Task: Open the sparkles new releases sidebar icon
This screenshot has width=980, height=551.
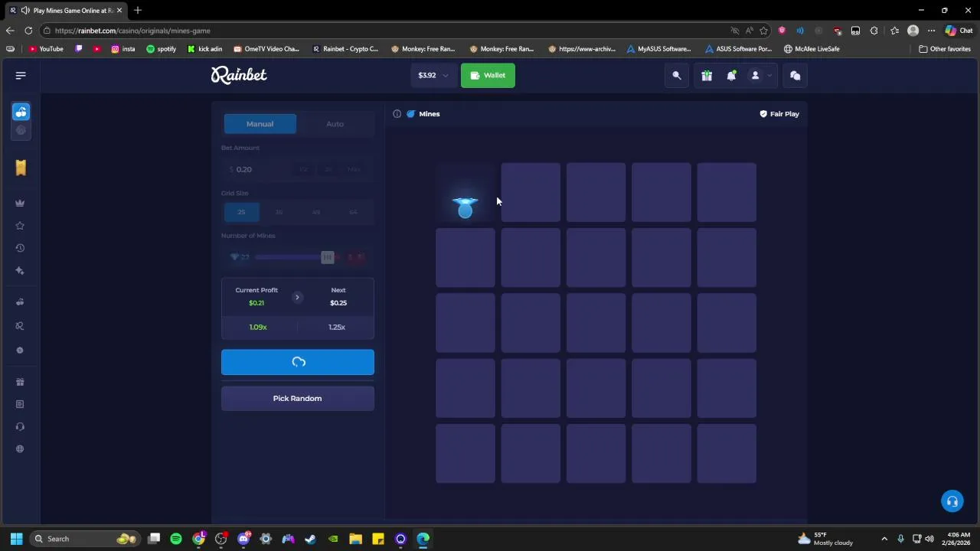Action: click(x=20, y=271)
